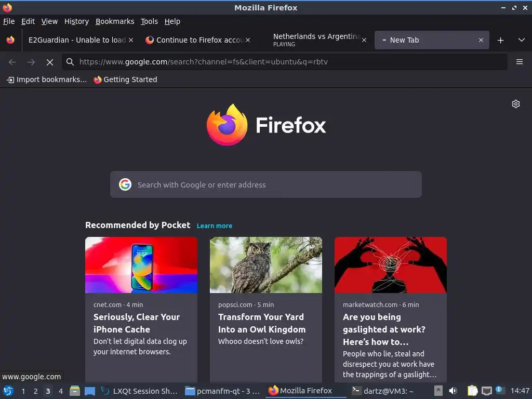
Task: Switch to virtual desktop 3
Action: 48,391
